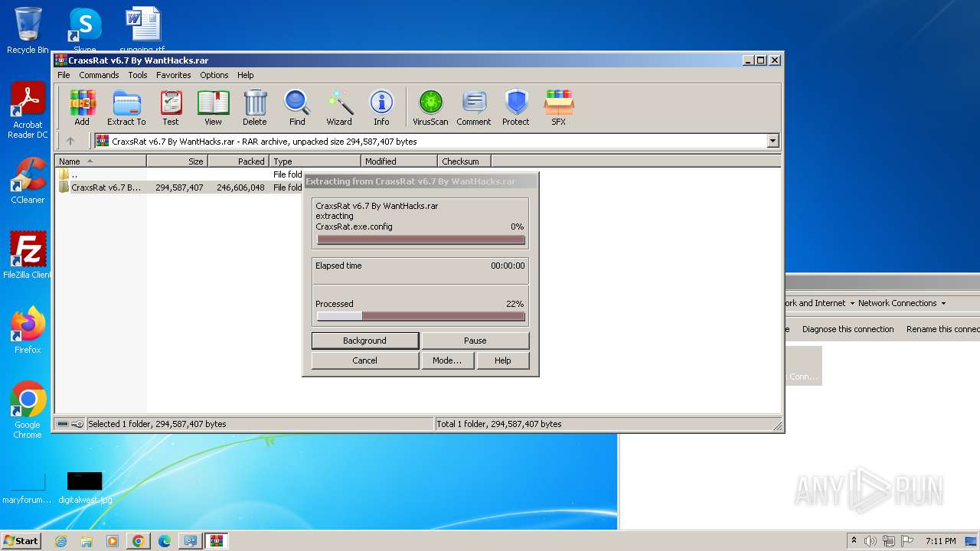Open Windows Explorer taskbar icon

[x=87, y=541]
